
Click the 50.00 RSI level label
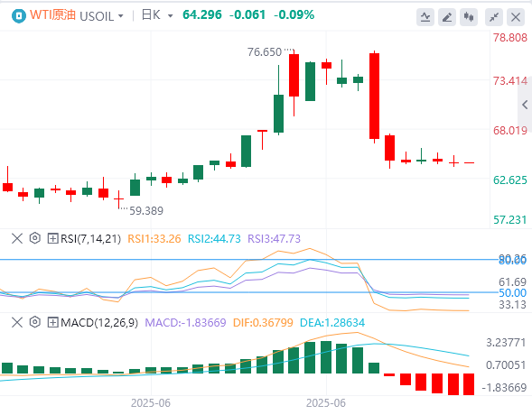click(512, 292)
